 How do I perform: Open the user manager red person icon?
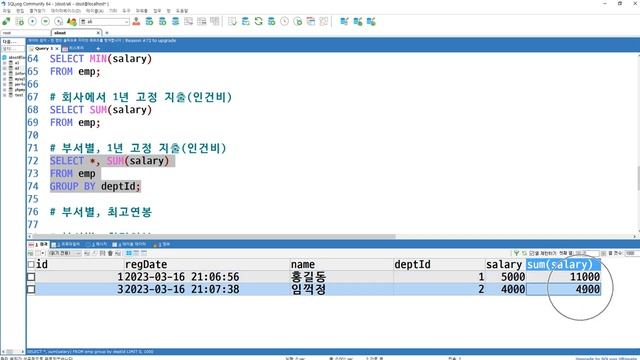pyautogui.click(x=136, y=21)
